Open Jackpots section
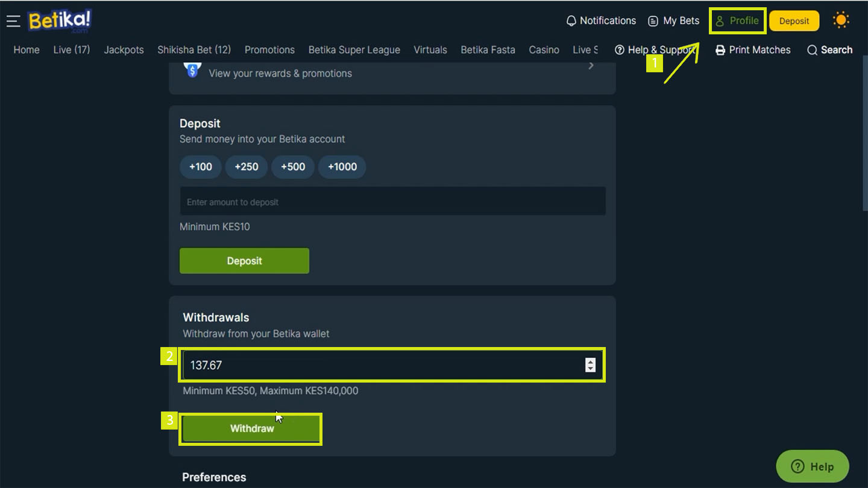The width and height of the screenshot is (868, 488). click(124, 50)
